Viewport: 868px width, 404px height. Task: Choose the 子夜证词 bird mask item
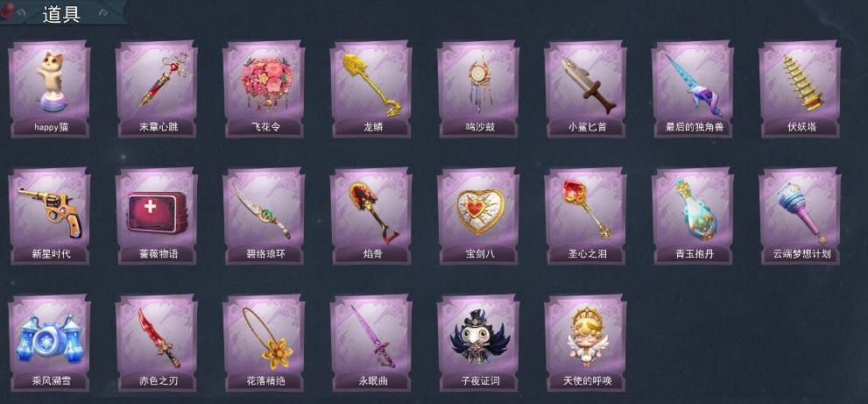coord(478,343)
